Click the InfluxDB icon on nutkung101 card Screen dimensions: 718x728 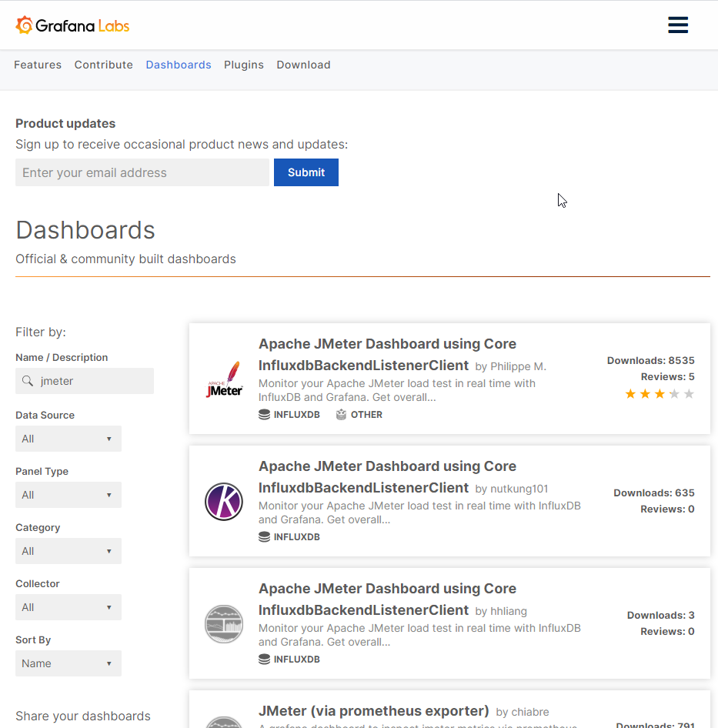tap(264, 536)
